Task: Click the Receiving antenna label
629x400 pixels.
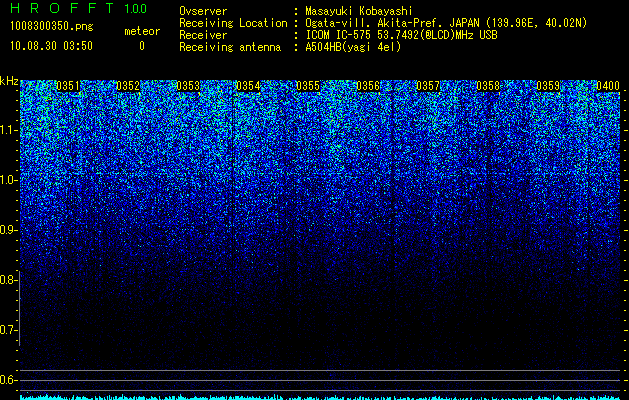Action: point(230,47)
